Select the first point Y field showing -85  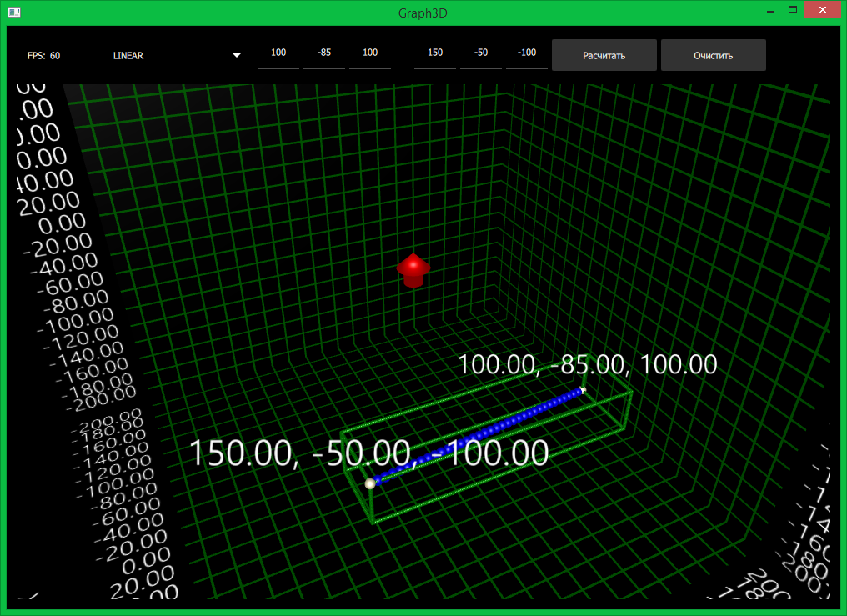point(324,54)
